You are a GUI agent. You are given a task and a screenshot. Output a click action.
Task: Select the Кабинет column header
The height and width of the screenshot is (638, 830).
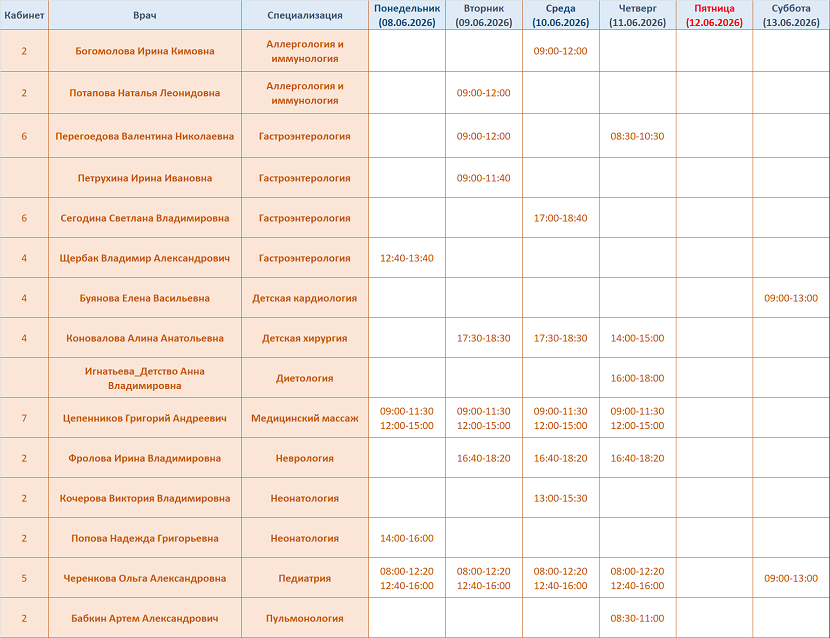click(24, 15)
